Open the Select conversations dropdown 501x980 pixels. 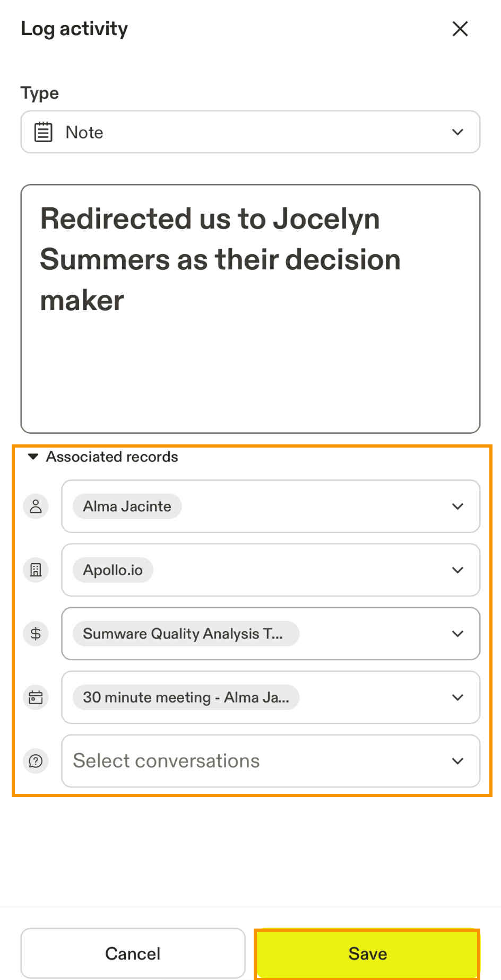point(457,761)
